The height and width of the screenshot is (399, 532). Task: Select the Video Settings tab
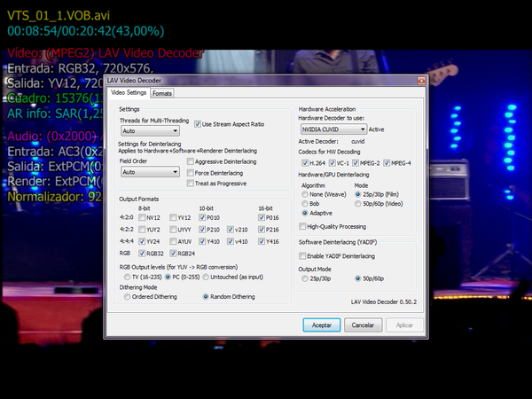point(128,93)
